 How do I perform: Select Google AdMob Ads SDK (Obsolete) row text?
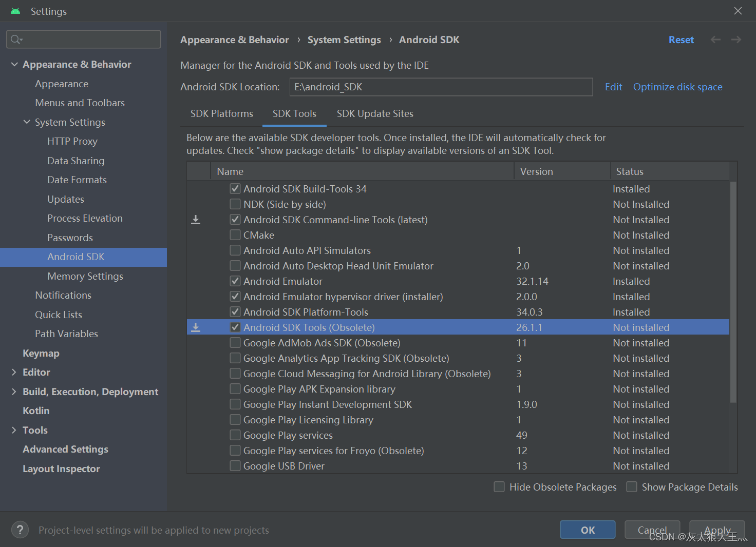(322, 343)
